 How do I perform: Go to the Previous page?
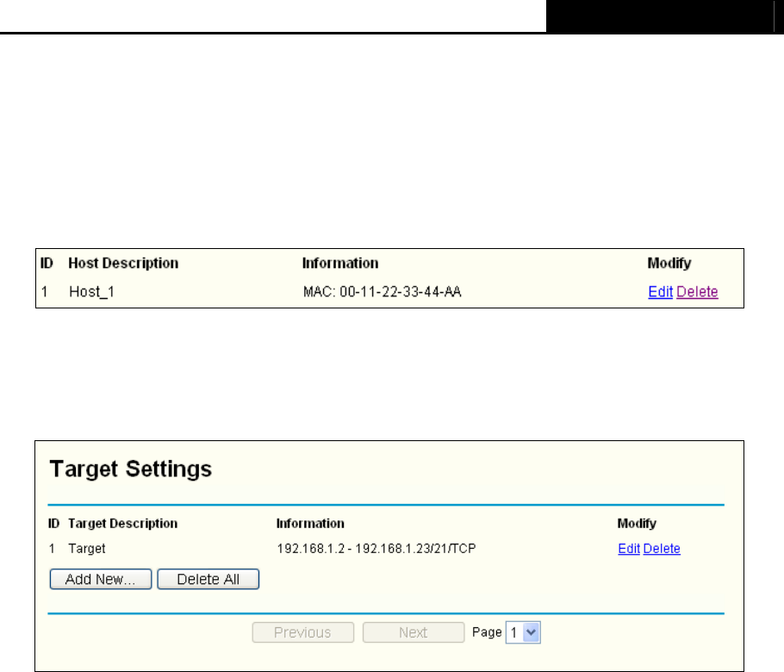[x=303, y=632]
